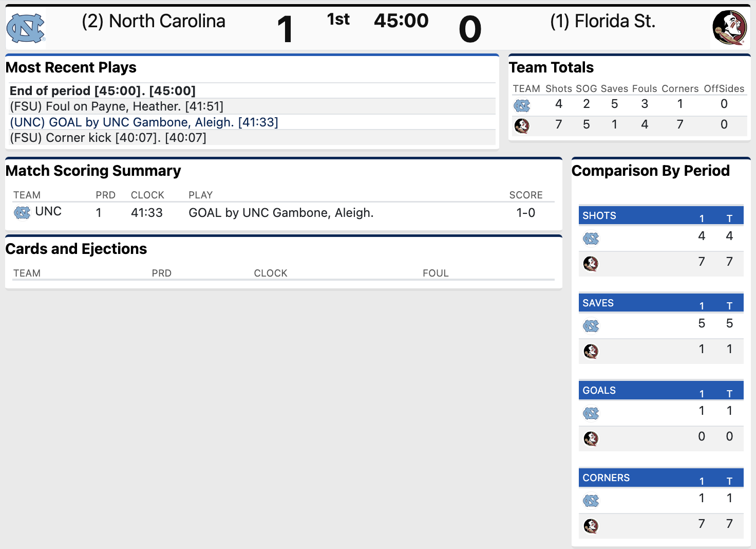Click the UNC logo under SHOTS comparison
756x549 pixels.
coord(591,238)
